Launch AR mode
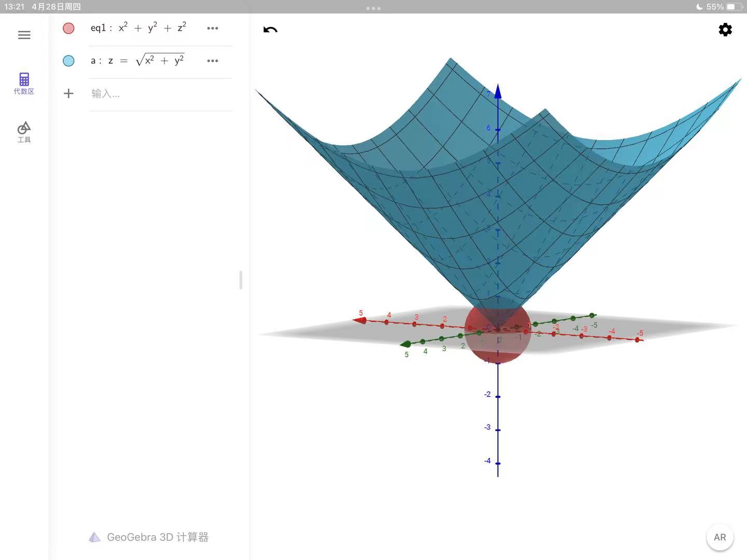 720,537
